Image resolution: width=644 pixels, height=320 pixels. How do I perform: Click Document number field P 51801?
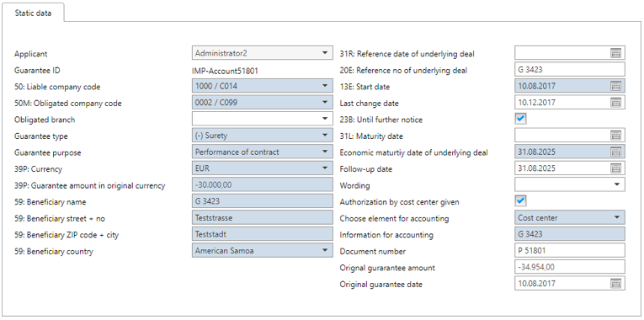coord(570,250)
